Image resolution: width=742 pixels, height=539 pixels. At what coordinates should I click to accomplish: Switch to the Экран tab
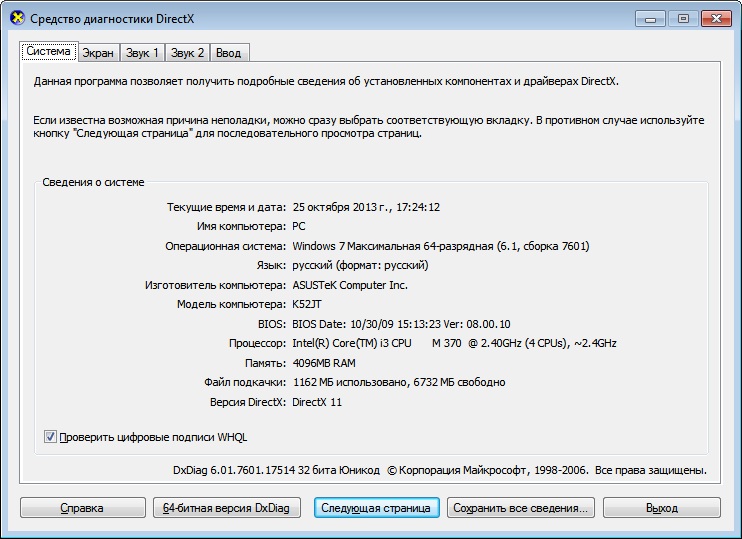pyautogui.click(x=98, y=53)
